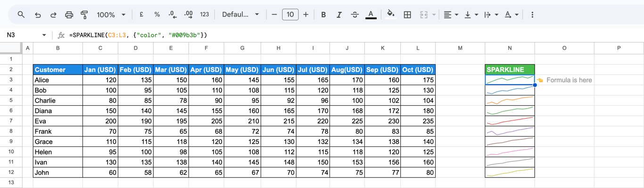Toggle bold formatting

click(323, 15)
